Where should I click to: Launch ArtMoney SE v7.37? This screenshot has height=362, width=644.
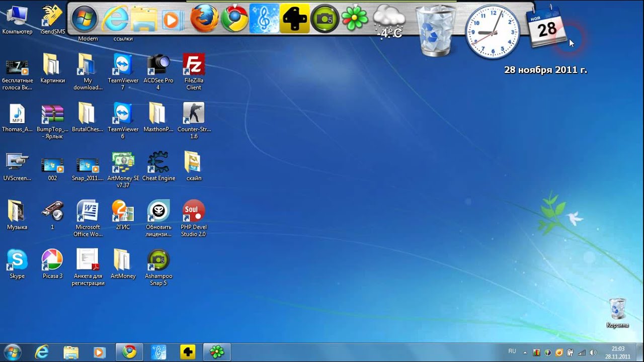[x=123, y=170]
